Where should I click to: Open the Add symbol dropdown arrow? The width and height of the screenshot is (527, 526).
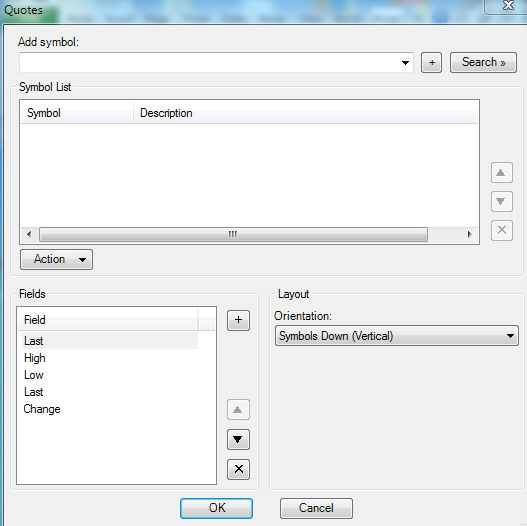405,63
